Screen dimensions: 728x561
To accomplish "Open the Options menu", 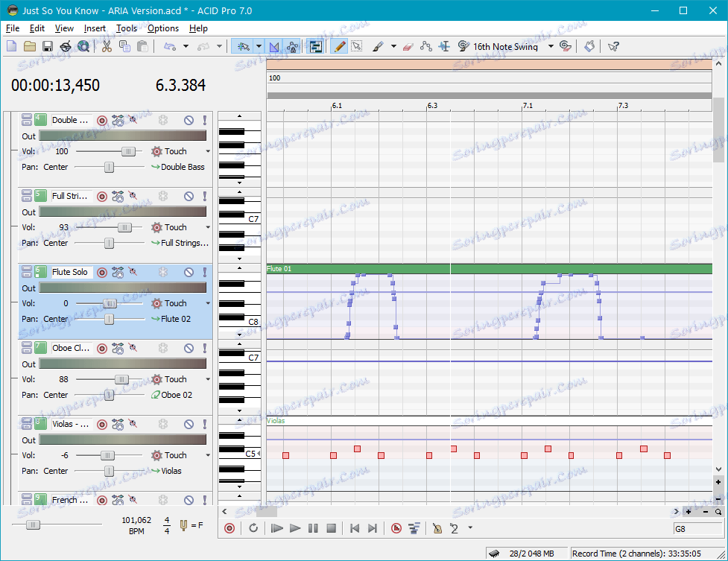I will click(163, 28).
